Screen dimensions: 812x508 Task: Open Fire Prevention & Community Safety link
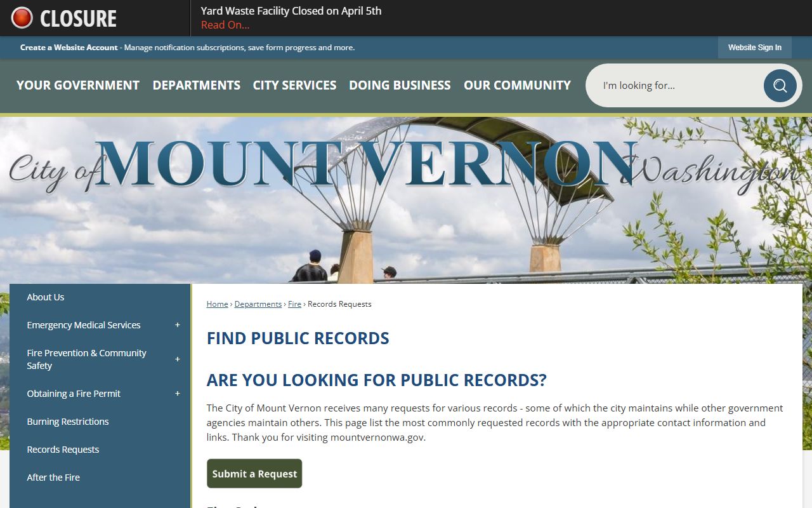[x=87, y=359]
